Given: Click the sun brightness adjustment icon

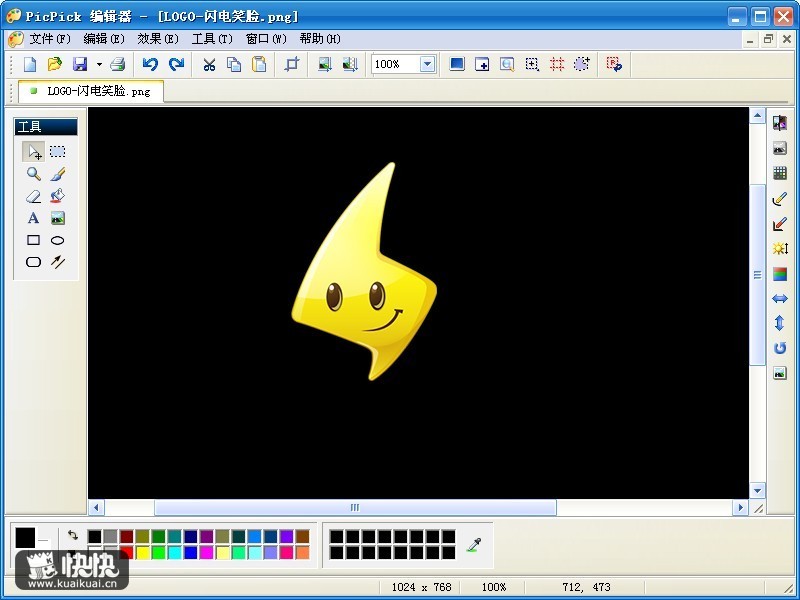Looking at the screenshot, I should click(x=780, y=248).
